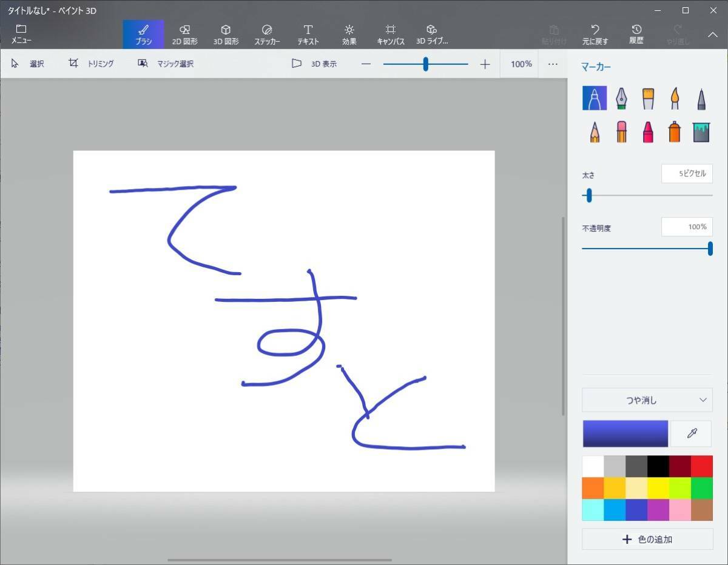Click the 100% zoom value
The image size is (728, 565).
(521, 64)
